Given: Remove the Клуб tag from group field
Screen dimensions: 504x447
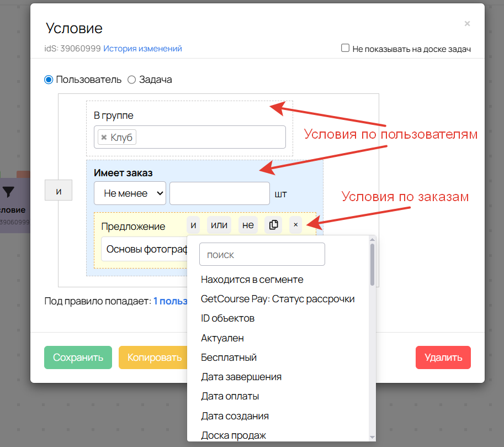Looking at the screenshot, I should 104,137.
